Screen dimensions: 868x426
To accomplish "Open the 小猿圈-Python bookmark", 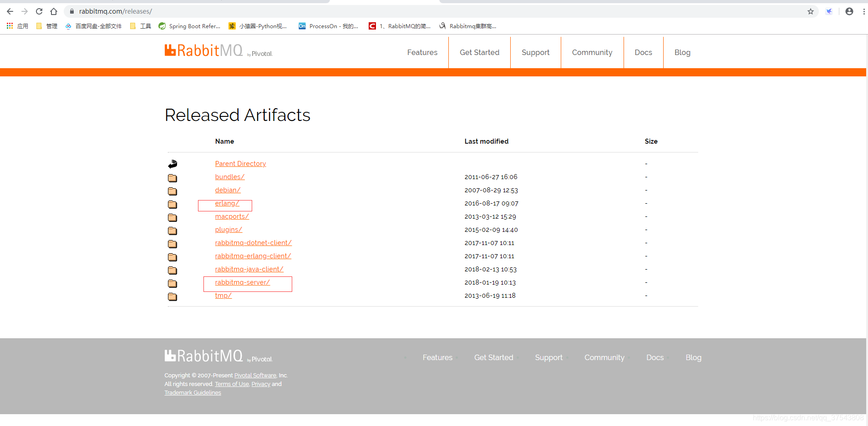I will (x=258, y=26).
